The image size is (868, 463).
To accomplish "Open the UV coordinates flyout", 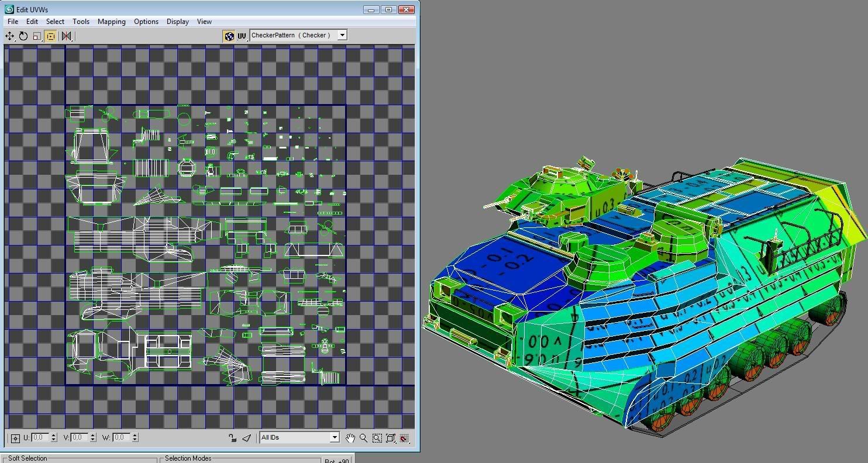I will (242, 36).
